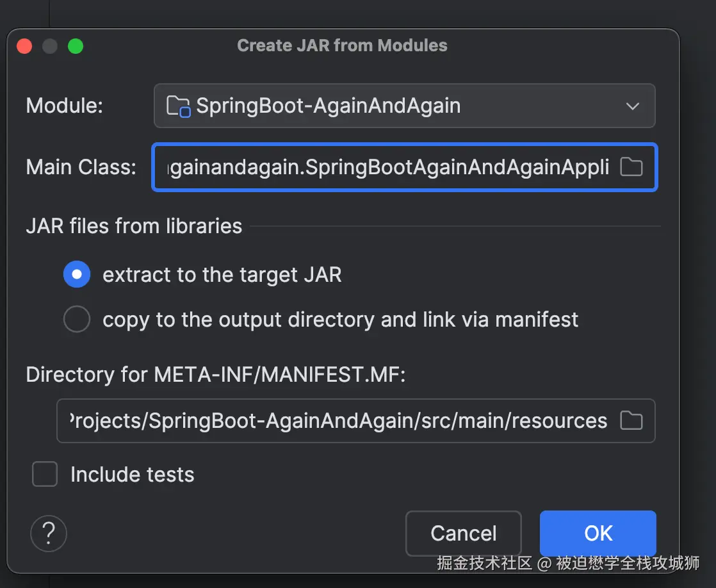The image size is (716, 588).
Task: Click 'Directory for META-INF/MANIFEST.MF:' label
Action: click(216, 375)
